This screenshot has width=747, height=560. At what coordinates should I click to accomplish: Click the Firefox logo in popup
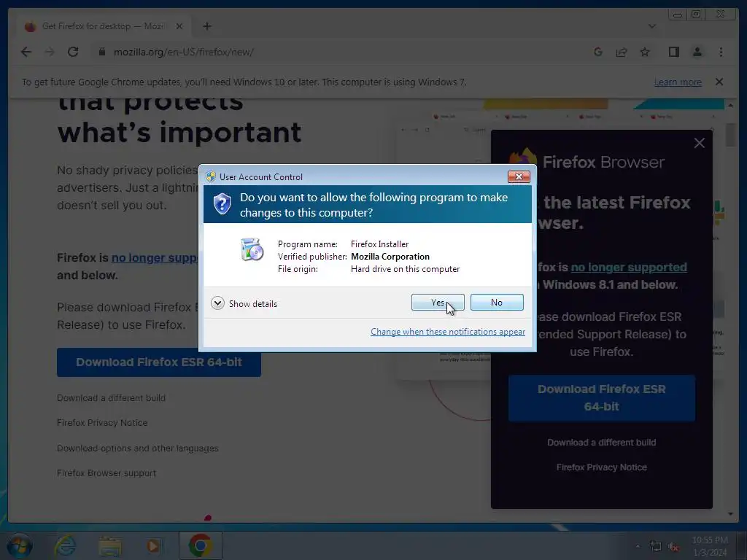coord(522,157)
